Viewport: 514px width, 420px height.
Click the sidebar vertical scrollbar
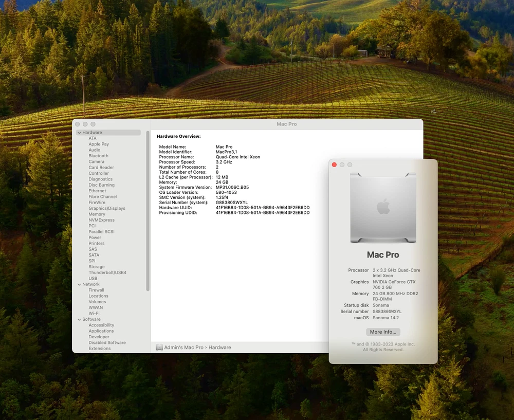tap(148, 211)
